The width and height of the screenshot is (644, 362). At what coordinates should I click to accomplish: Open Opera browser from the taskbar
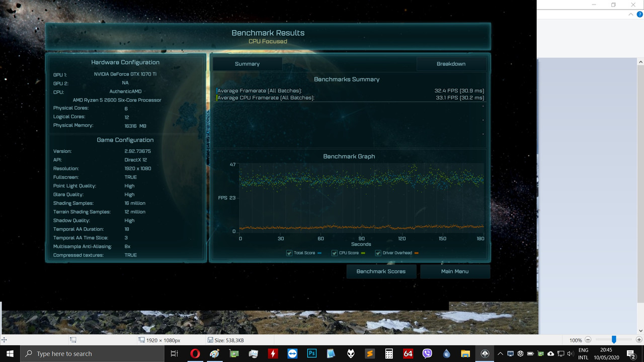(195, 353)
